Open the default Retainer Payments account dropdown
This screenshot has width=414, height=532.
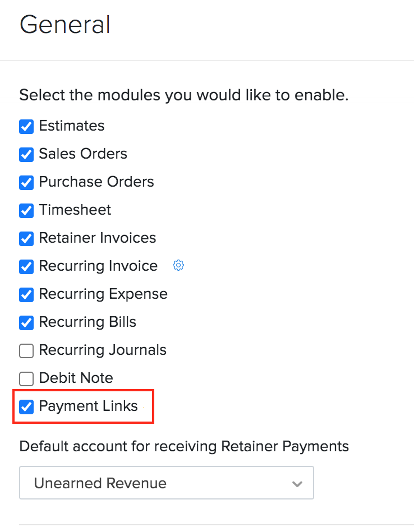click(167, 483)
